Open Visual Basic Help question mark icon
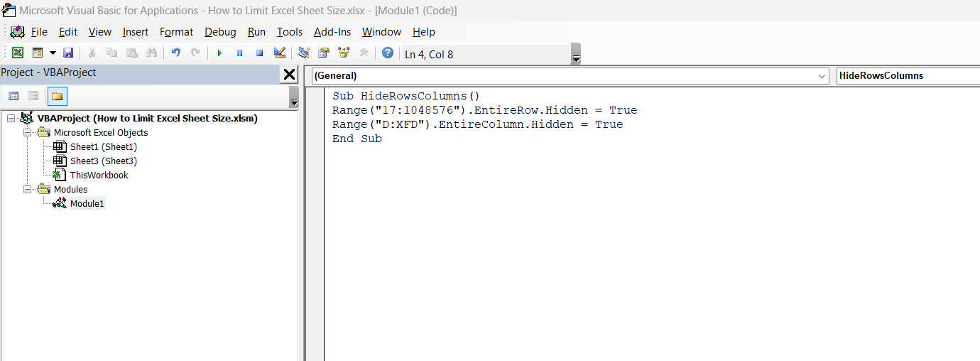This screenshot has height=361, width=980. (388, 53)
